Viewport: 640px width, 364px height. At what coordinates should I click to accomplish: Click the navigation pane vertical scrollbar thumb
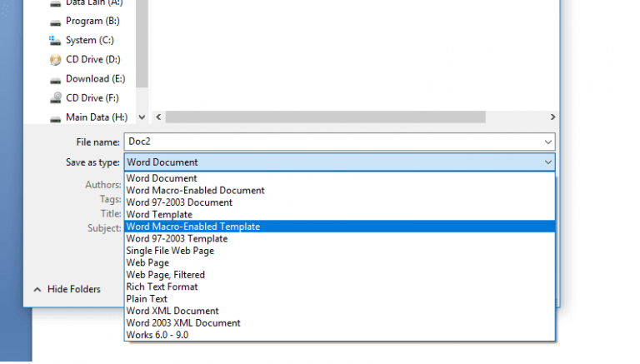(x=142, y=42)
